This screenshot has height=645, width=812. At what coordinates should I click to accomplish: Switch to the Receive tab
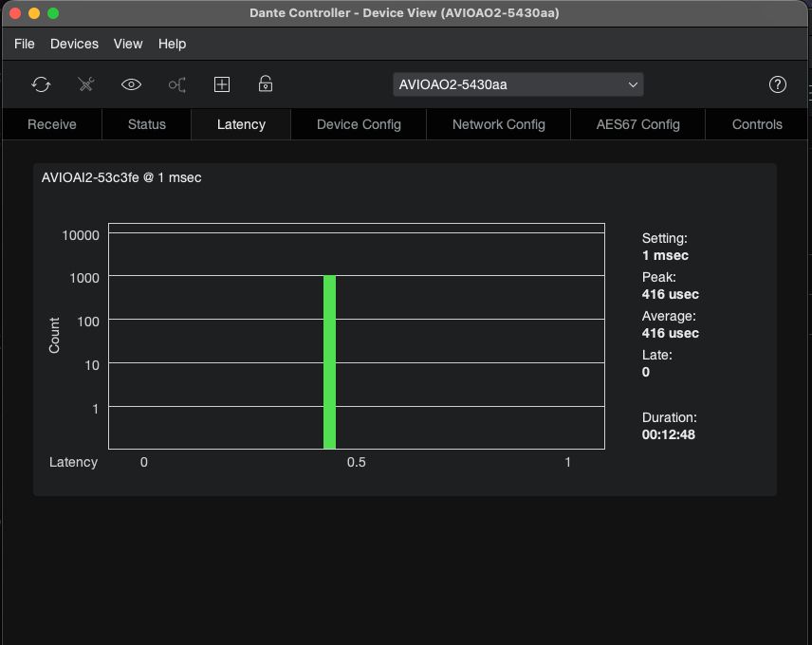pyautogui.click(x=52, y=124)
